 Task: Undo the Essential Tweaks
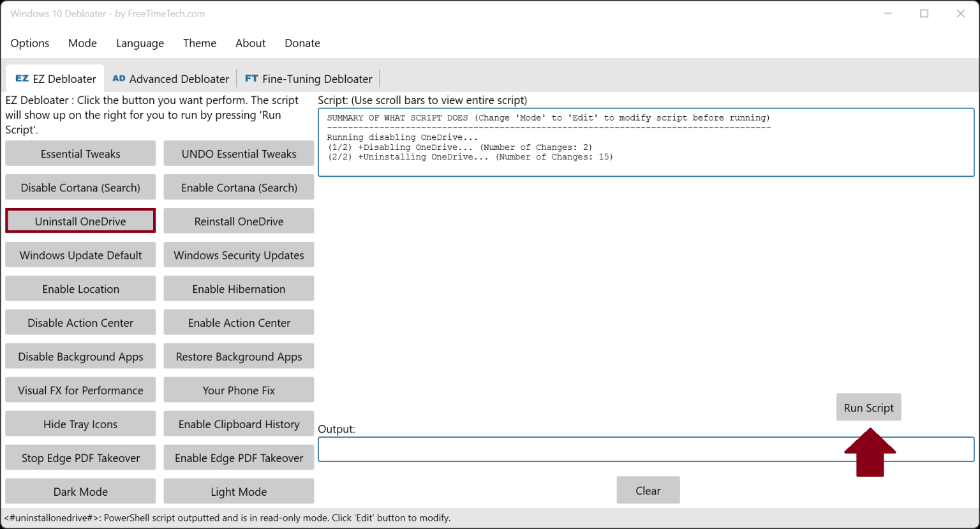(239, 153)
